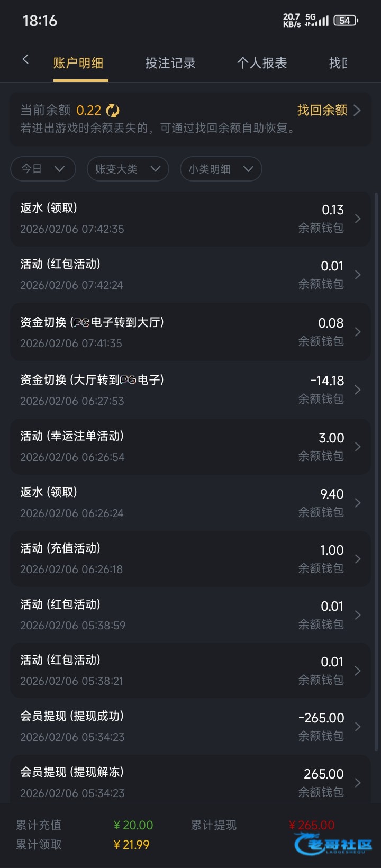Open the 小类明细 filter dropdown
This screenshot has width=381, height=868.
tap(221, 169)
